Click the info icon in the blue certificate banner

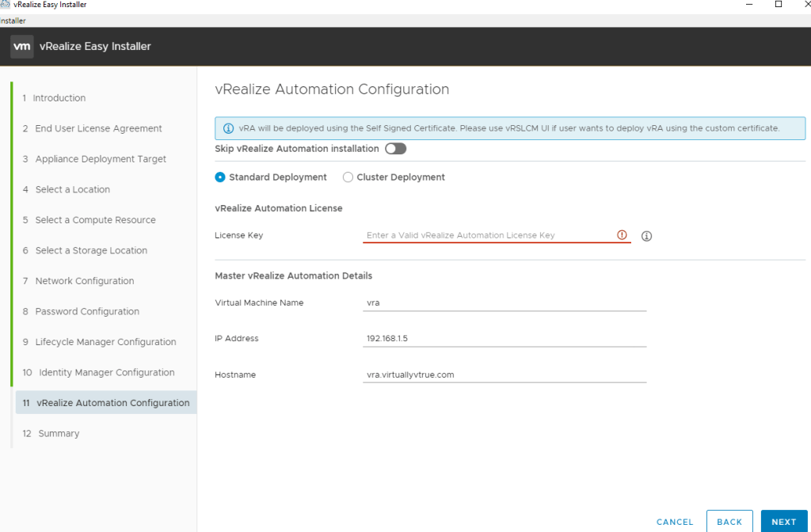(228, 128)
